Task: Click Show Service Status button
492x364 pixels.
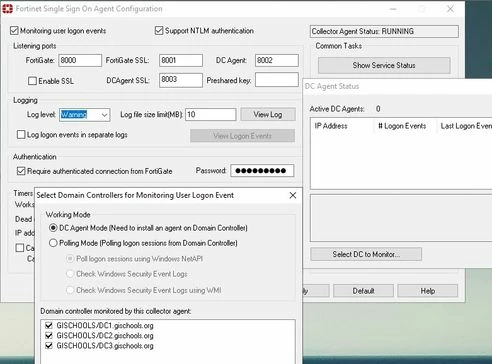Action: click(x=384, y=65)
